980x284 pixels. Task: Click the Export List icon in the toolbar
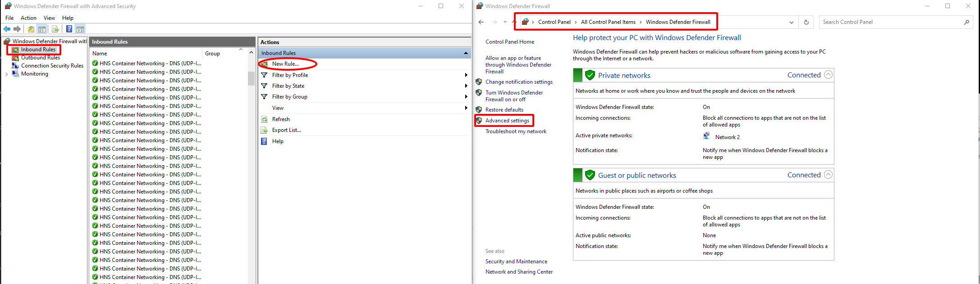[x=55, y=29]
